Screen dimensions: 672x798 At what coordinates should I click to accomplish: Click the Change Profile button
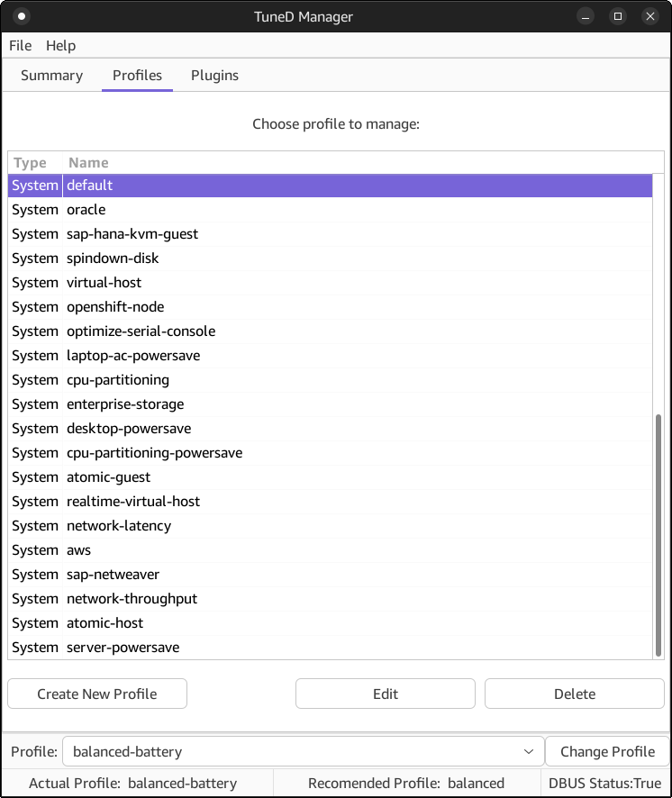point(607,751)
